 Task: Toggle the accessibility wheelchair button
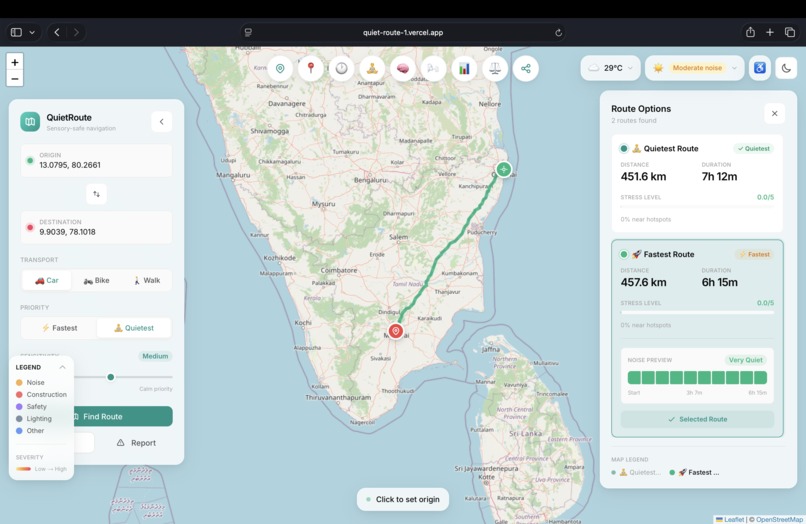point(760,68)
